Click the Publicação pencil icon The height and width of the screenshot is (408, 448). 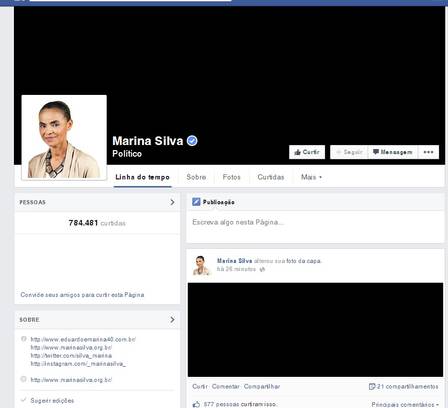coord(196,202)
